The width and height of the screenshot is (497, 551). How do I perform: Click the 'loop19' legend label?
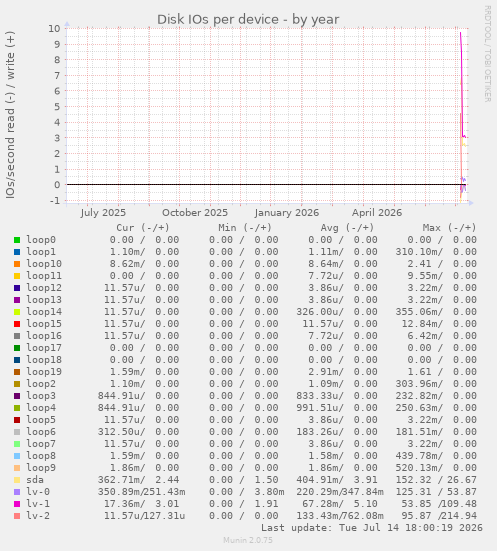44,372
